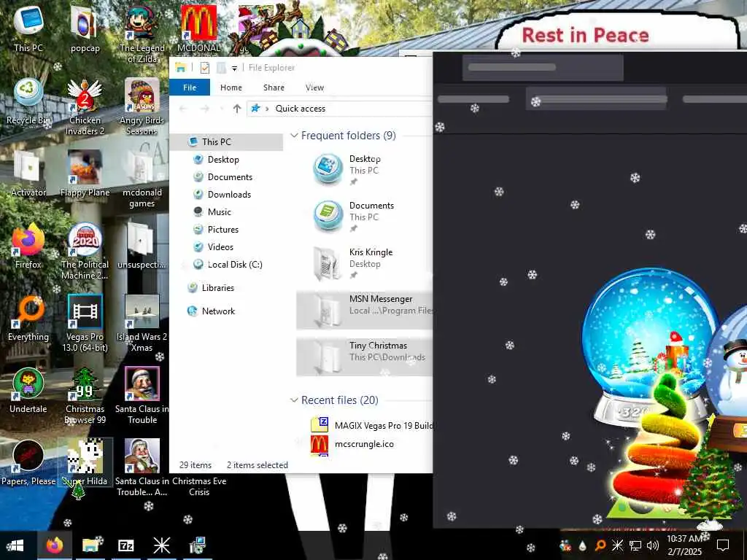Open the unsuspecti... desktop icon
Screen dimensions: 747x560
coord(142,246)
